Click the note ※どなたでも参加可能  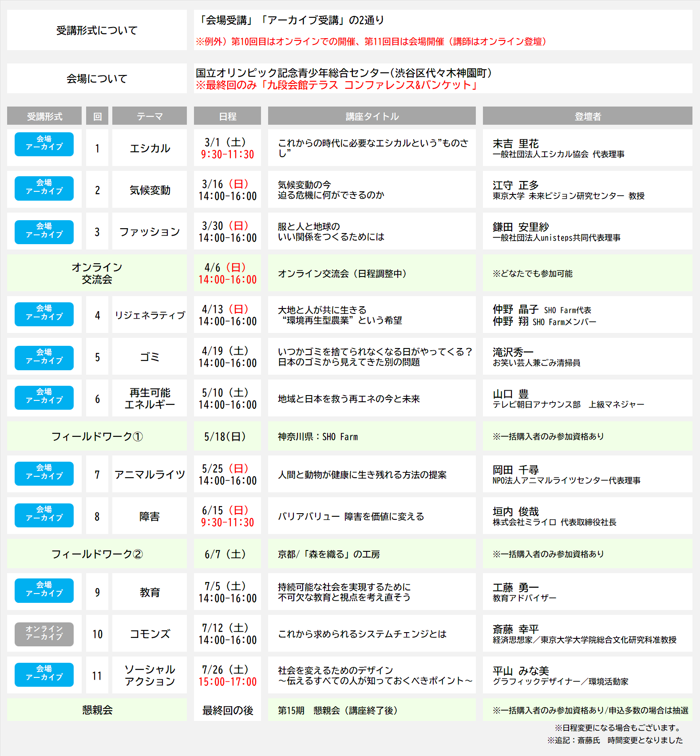(533, 273)
